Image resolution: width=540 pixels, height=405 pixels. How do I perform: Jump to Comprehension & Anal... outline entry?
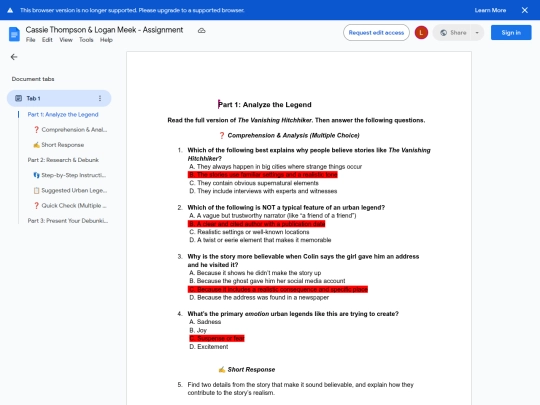click(x=70, y=129)
